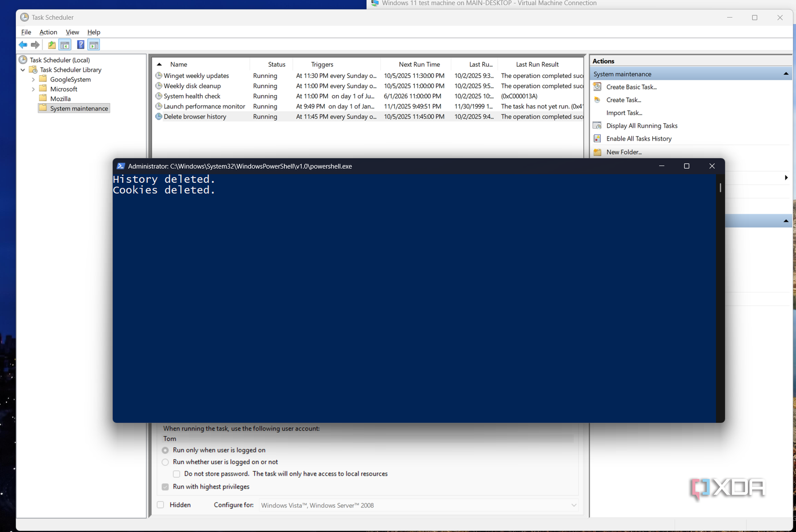The image size is (796, 532).
Task: Collapse the System maintenance actions group
Action: [x=786, y=73]
